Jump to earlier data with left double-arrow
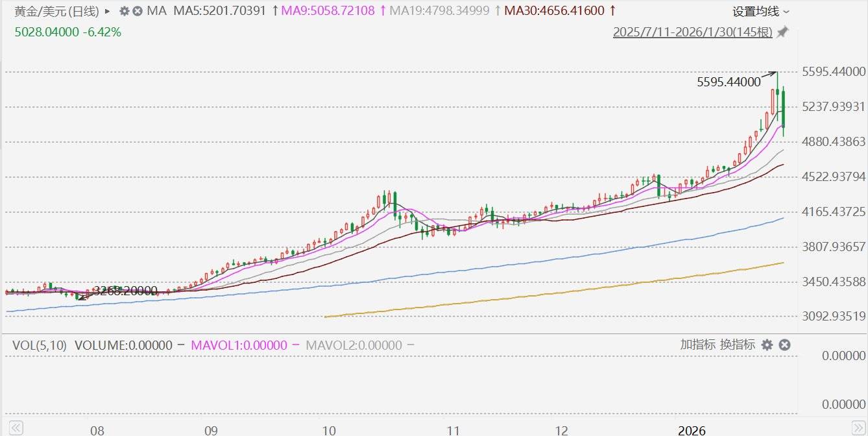The image size is (868, 436). [x=16, y=428]
